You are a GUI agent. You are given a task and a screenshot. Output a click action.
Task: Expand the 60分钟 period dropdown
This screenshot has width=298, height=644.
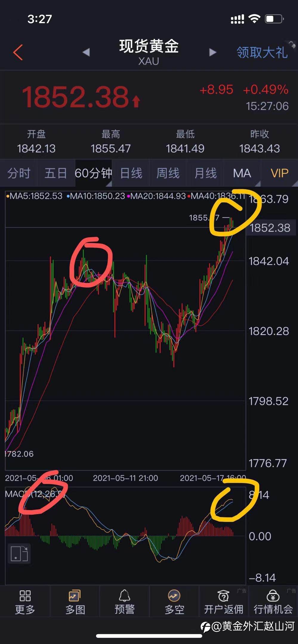pos(93,173)
